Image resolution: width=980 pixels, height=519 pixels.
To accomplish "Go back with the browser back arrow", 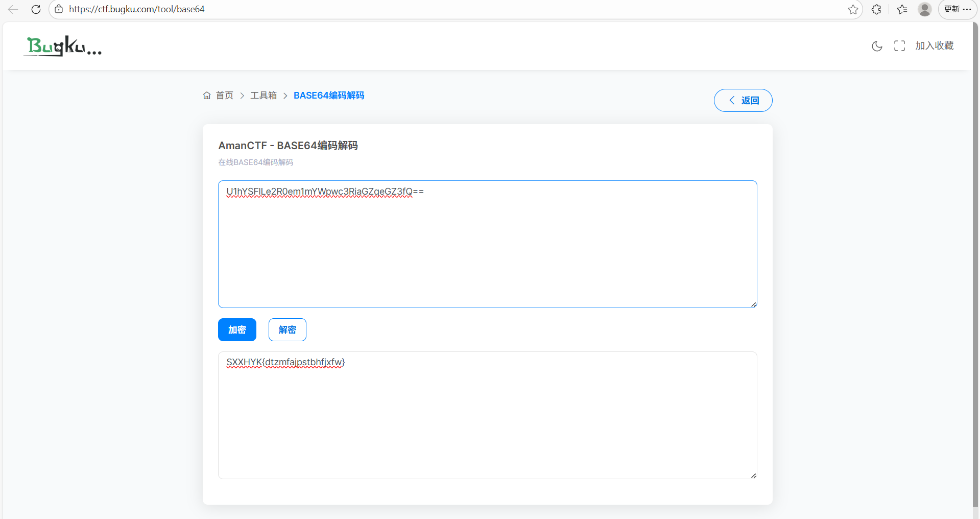I will point(13,9).
